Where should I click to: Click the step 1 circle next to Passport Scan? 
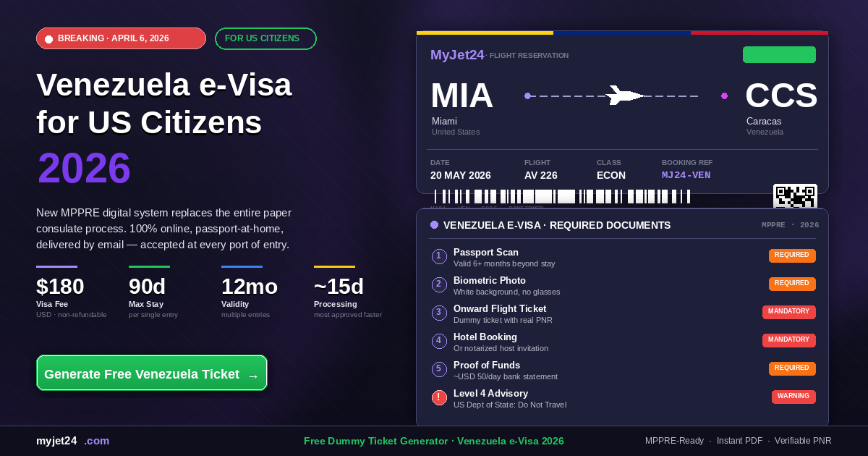click(x=439, y=256)
